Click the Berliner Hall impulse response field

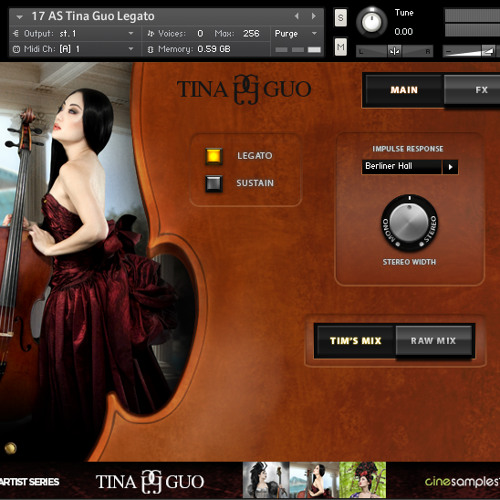[x=402, y=167]
